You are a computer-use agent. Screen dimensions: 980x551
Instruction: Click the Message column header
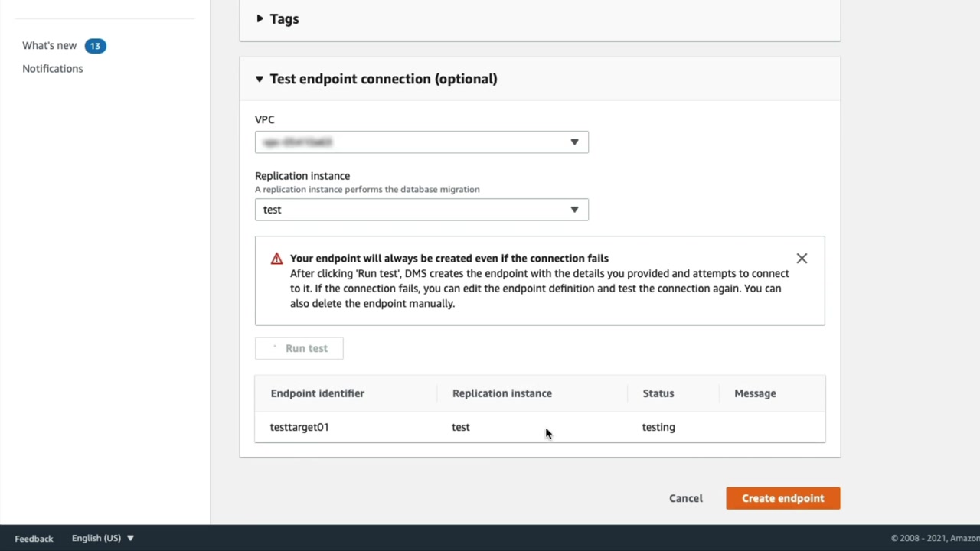coord(755,393)
